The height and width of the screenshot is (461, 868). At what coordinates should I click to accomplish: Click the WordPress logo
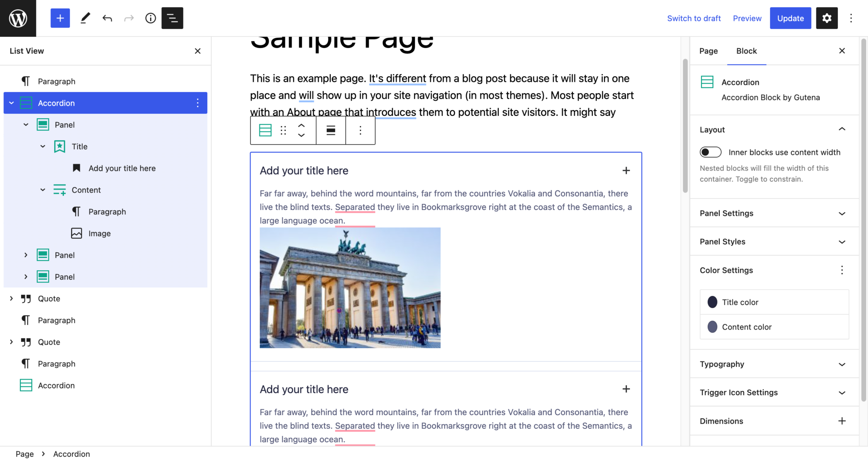(x=18, y=18)
